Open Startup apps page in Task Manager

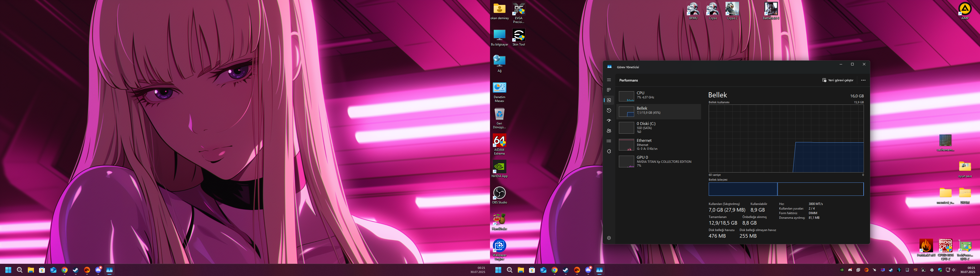coord(609,120)
